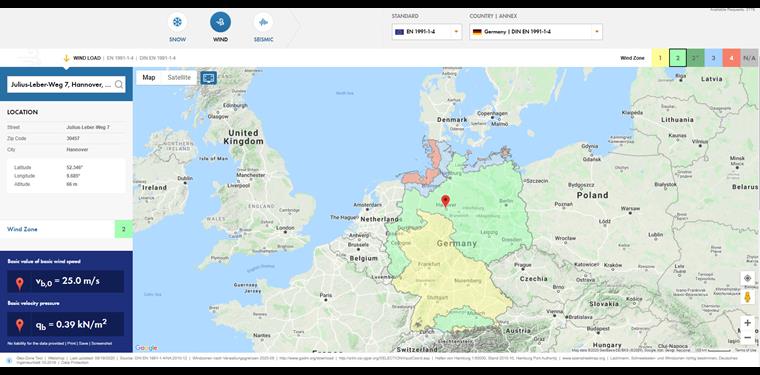This screenshot has width=760, height=375.
Task: Click the WIND LOAD breadcrumb label
Action: 87,58
